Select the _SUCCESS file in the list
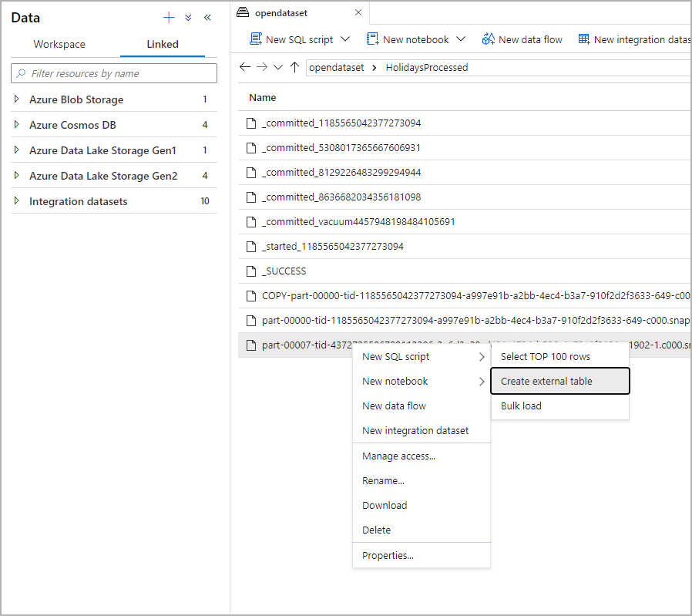This screenshot has width=692, height=616. pos(284,271)
